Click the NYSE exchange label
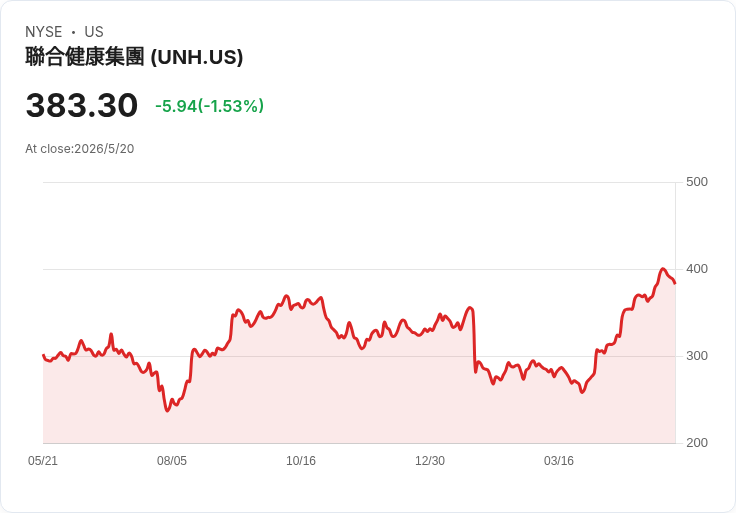Viewport: 736px width, 513px height. (44, 32)
